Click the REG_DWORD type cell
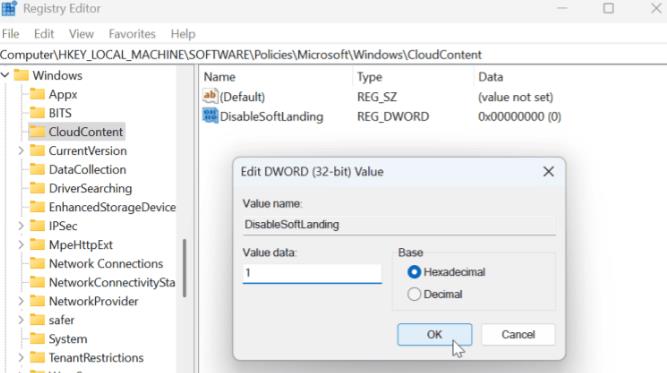667x373 pixels. point(393,116)
